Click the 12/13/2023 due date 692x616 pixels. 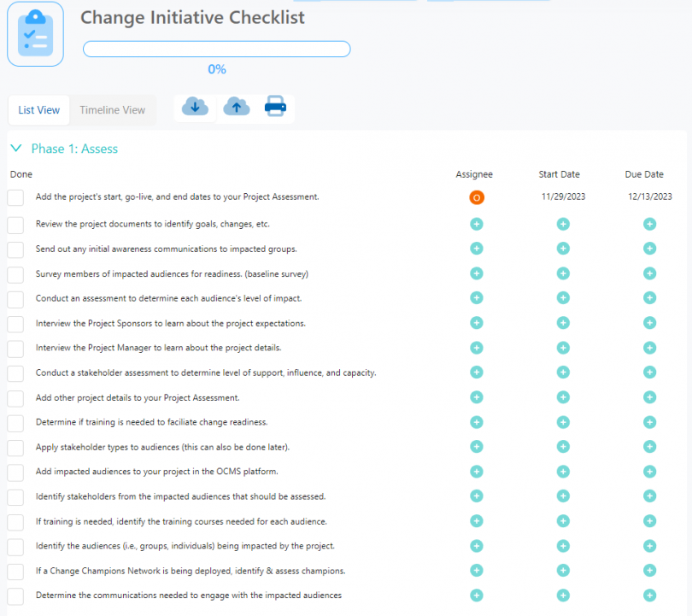(x=651, y=197)
